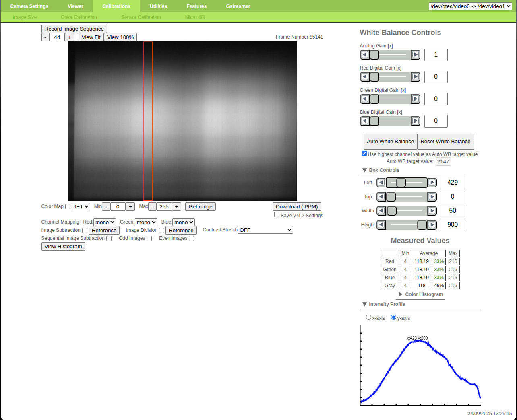This screenshot has width=517, height=420.
Task: Click the box Height slider track
Action: [403, 225]
